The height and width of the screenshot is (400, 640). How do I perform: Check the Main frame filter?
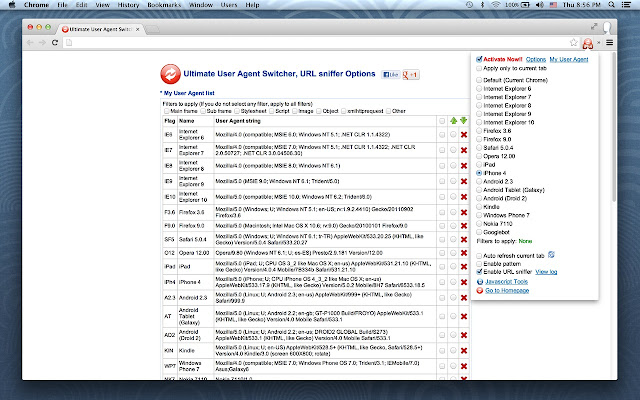click(x=167, y=111)
